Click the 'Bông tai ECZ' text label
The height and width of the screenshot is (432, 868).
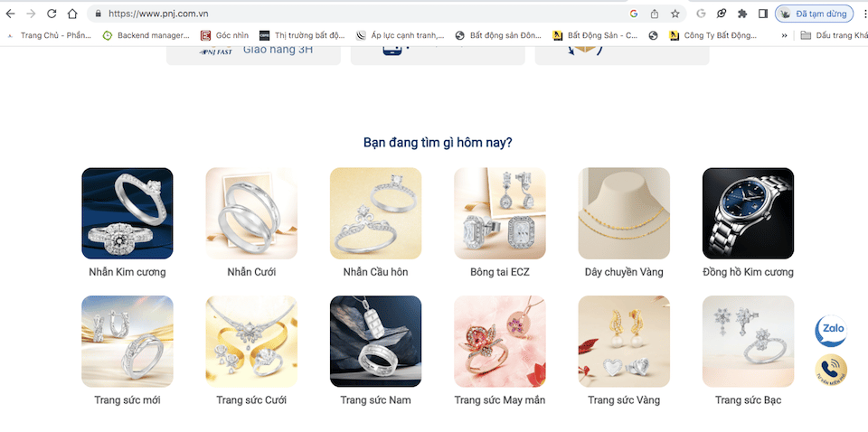pyautogui.click(x=500, y=272)
